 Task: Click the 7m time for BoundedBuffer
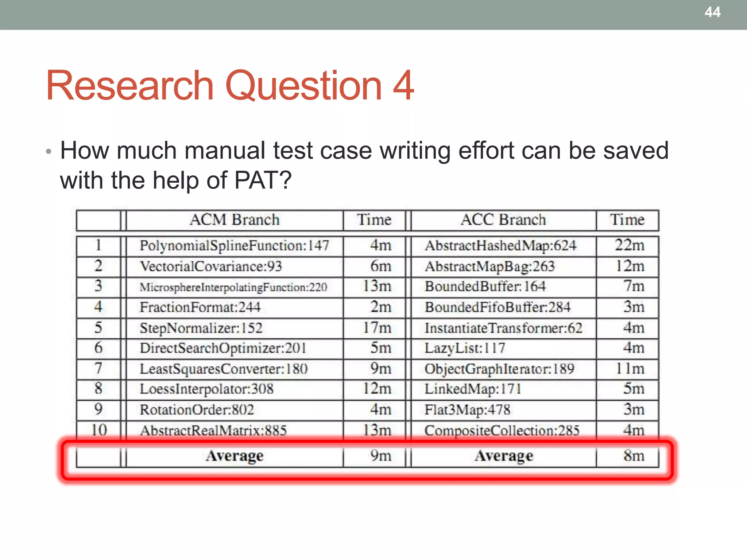tap(634, 286)
